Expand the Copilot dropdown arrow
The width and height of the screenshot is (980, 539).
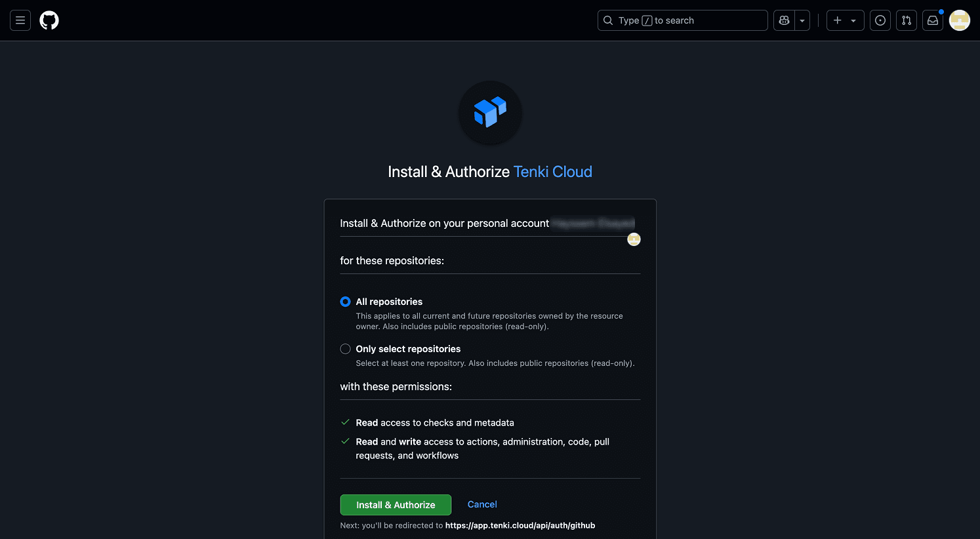pos(802,20)
